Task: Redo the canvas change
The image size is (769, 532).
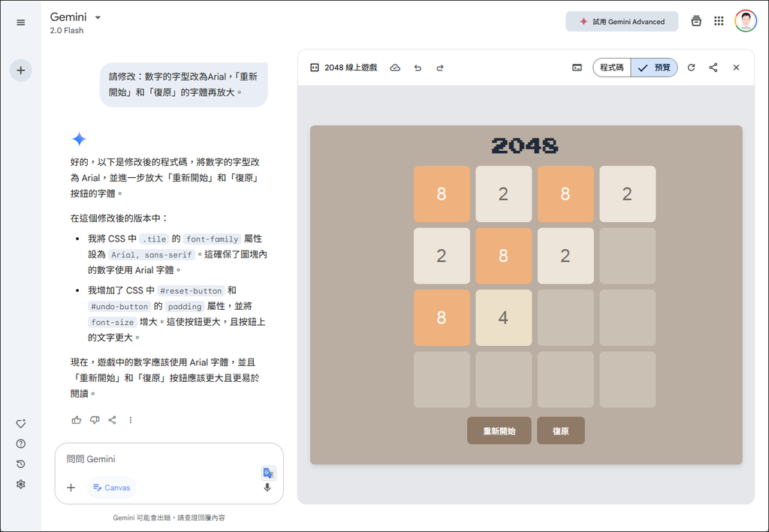Action: 440,68
